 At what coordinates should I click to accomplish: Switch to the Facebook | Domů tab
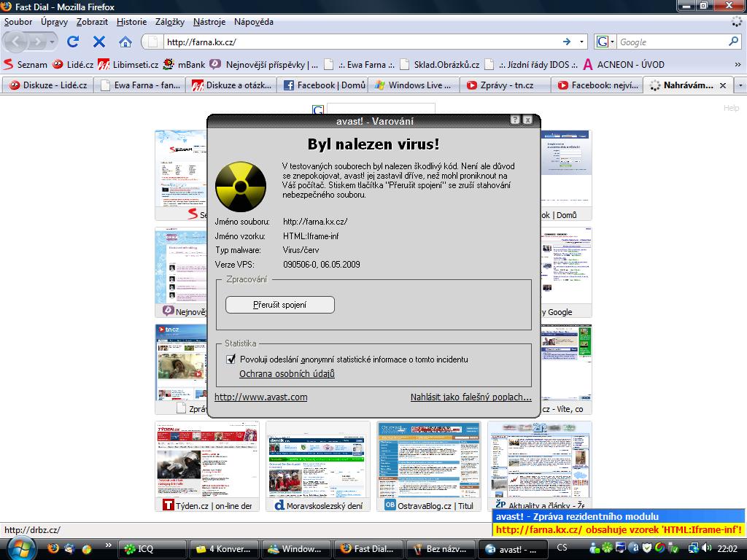tap(325, 85)
